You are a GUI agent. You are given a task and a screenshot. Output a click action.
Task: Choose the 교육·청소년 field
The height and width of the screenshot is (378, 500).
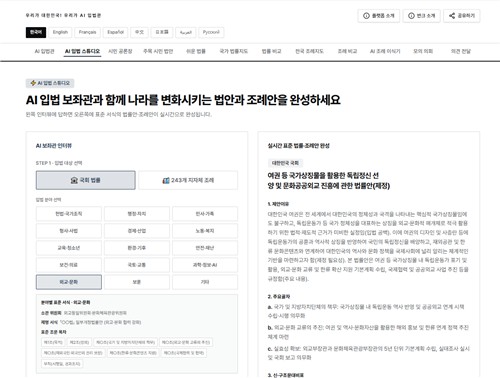point(69,248)
